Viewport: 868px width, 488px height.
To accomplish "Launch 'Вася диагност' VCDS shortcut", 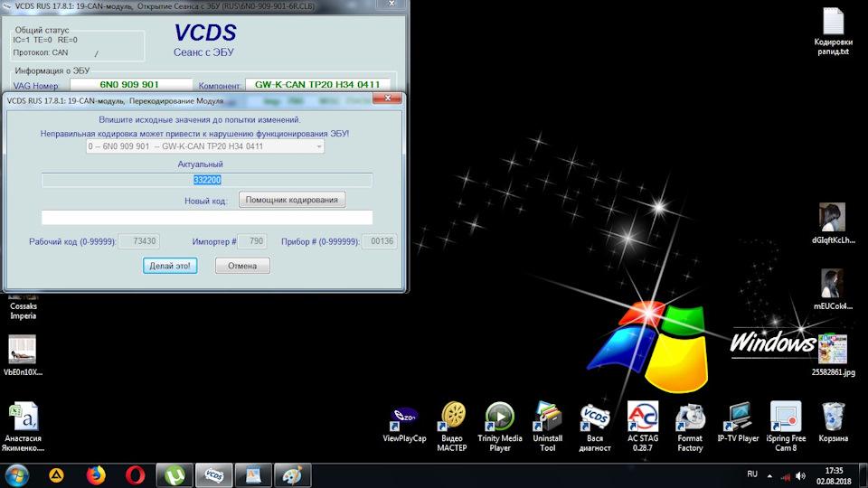I will click(595, 426).
